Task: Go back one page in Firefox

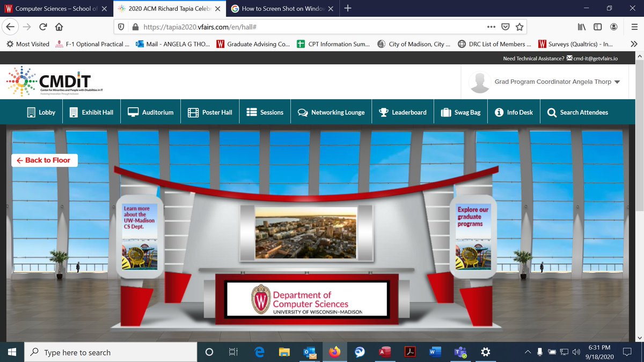Action: click(11, 27)
